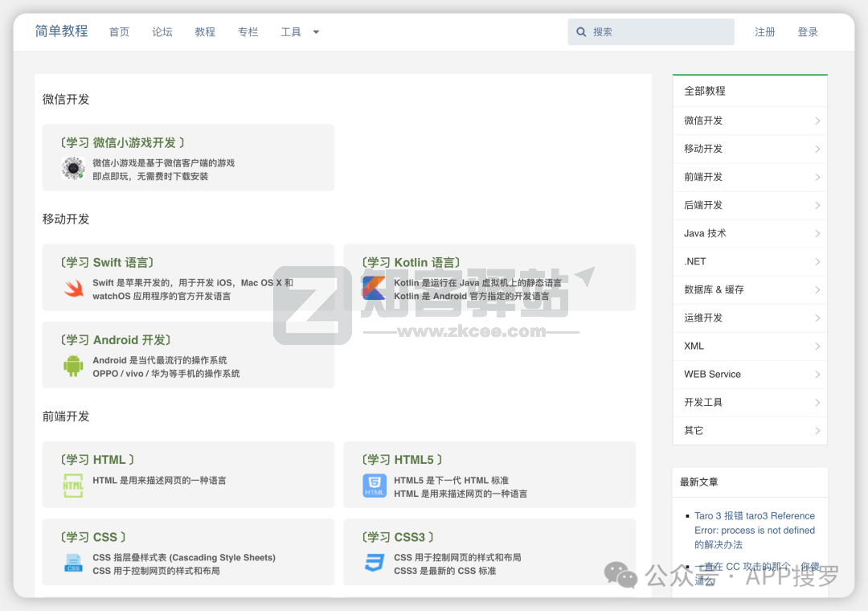This screenshot has width=868, height=611.
Task: Click the blue CSS file icon
Action: tap(73, 563)
